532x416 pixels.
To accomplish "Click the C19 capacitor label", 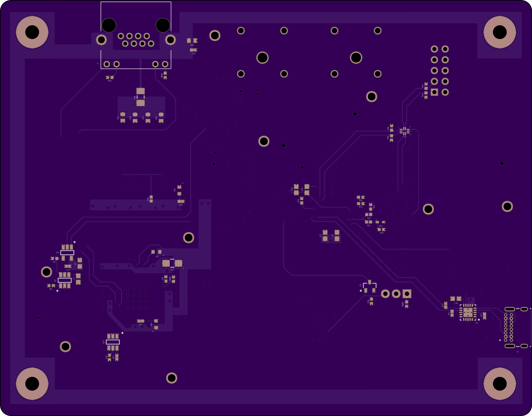I will point(443,305).
